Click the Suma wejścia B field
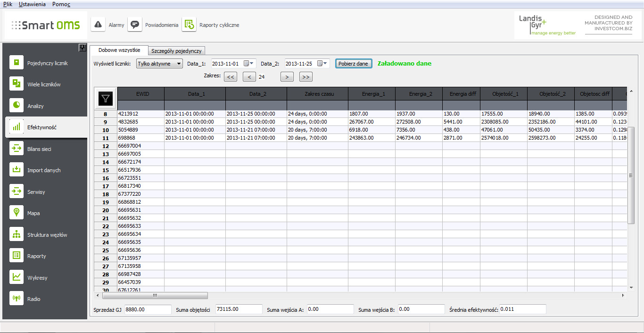The height and width of the screenshot is (333, 644). [x=421, y=309]
